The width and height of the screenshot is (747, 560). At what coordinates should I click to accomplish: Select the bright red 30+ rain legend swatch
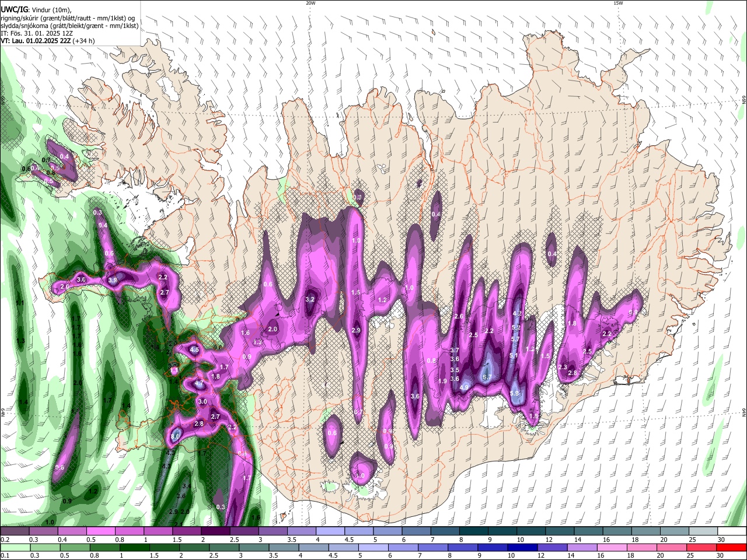[732, 547]
